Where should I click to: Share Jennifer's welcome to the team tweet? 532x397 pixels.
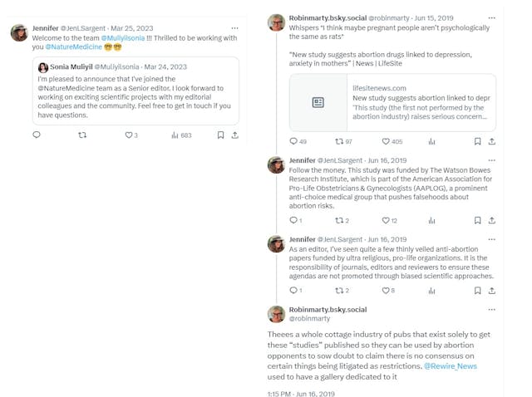pos(234,135)
